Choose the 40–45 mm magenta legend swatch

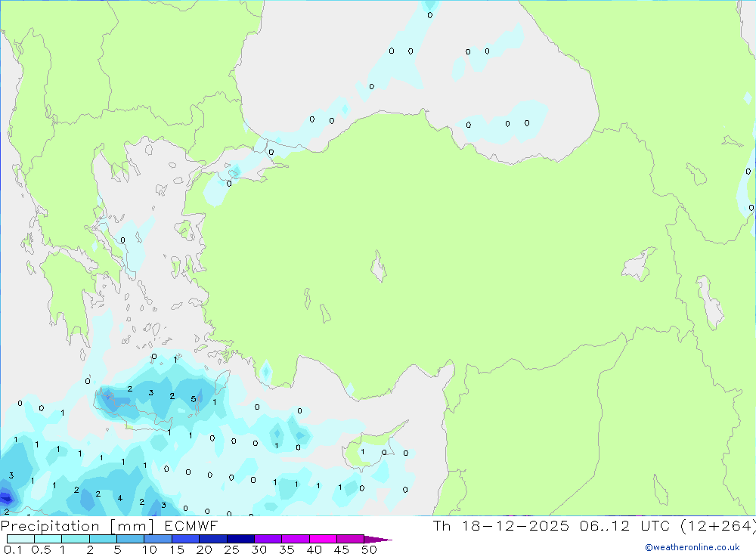tap(323, 539)
